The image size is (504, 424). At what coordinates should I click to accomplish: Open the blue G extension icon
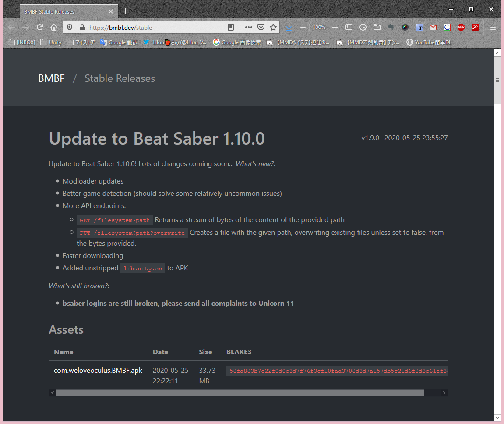point(447,27)
